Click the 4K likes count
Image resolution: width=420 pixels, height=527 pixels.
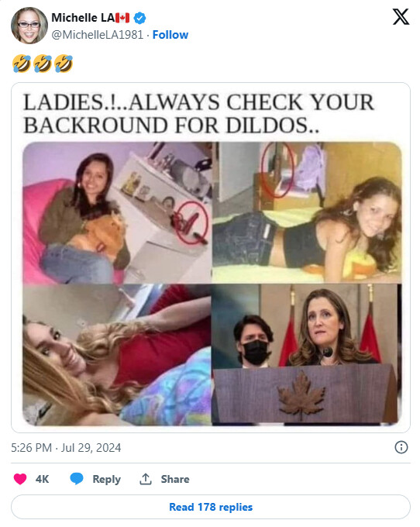[43, 479]
